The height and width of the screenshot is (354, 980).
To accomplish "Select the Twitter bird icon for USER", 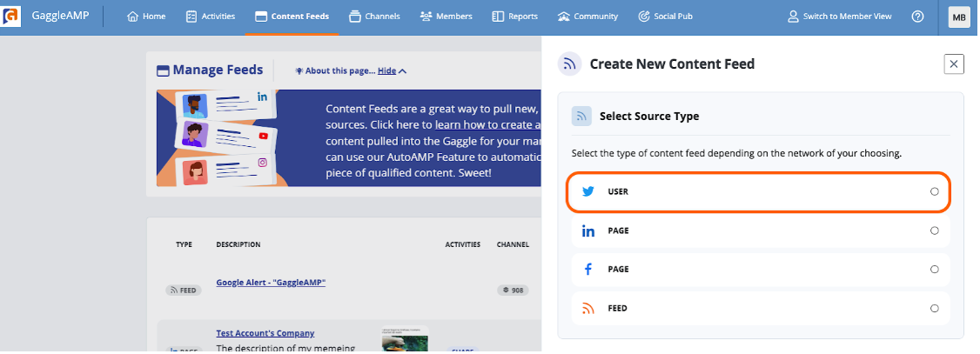I will (x=588, y=191).
